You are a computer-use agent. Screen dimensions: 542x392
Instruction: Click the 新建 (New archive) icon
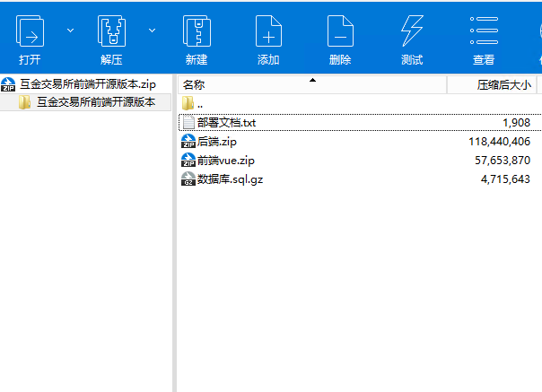coord(197,31)
